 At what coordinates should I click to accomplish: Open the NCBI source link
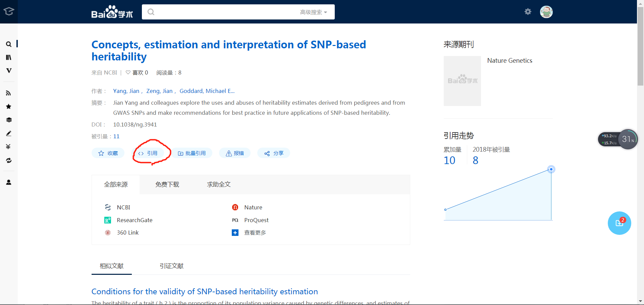pyautogui.click(x=123, y=207)
